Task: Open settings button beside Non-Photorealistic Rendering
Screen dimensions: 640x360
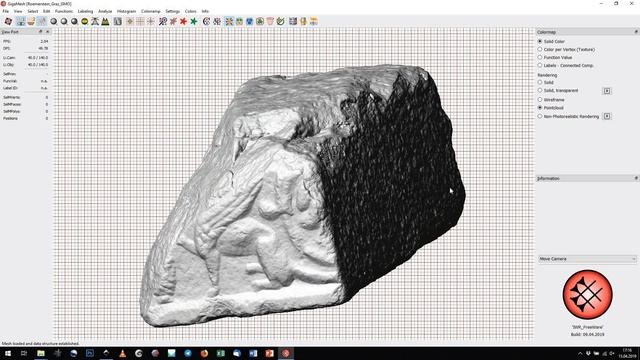Action: (607, 116)
